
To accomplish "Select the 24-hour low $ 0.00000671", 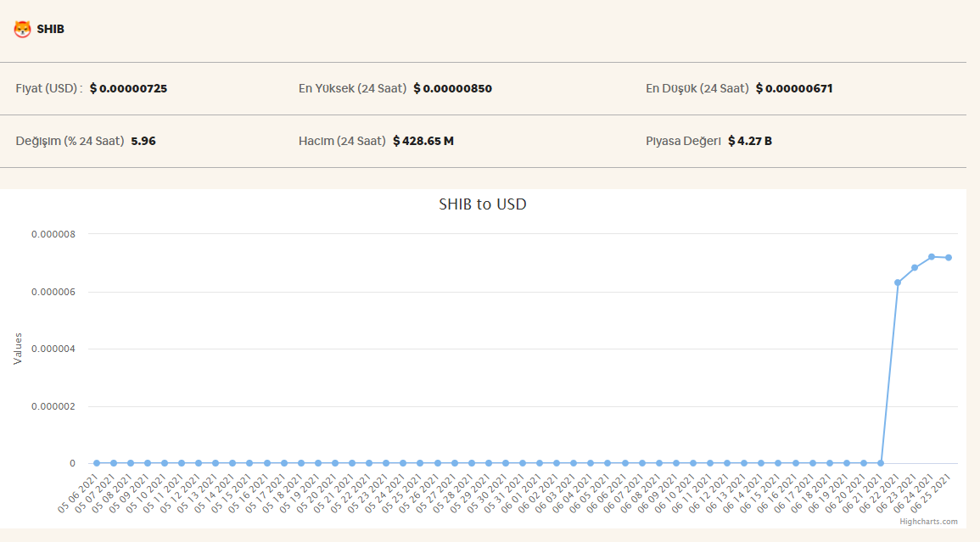I will click(793, 88).
